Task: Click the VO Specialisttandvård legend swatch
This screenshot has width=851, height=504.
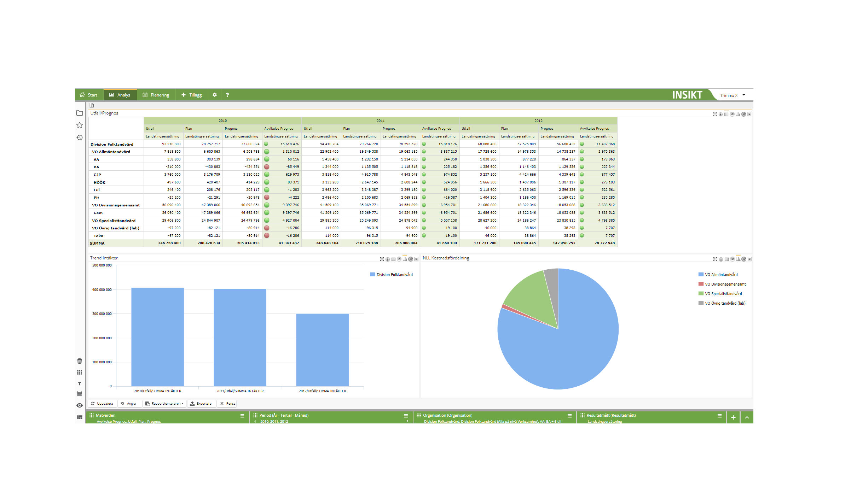Action: tap(701, 293)
